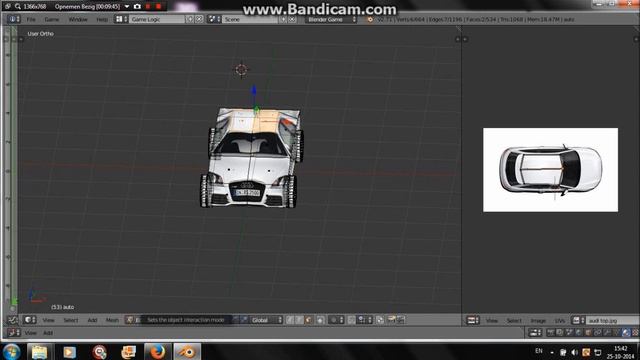Screen dimensions: 640x360
Task: Click the Blender logo icon in the info header
Action: [370, 19]
